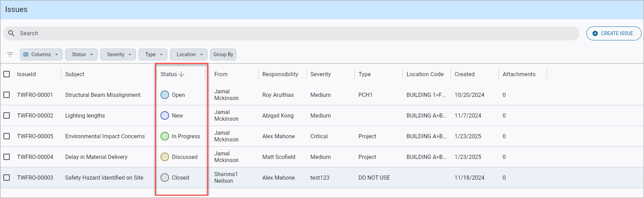The width and height of the screenshot is (644, 198).
Task: Click the green In Progress status circle
Action: tap(165, 136)
